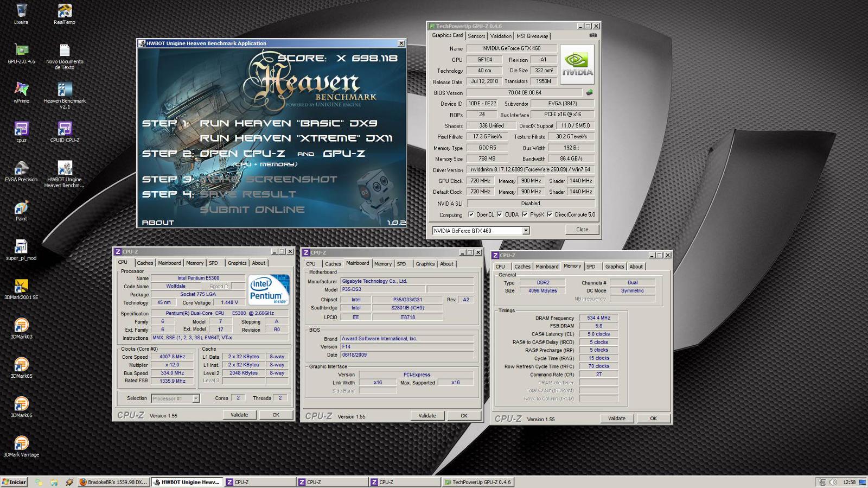This screenshot has height=488, width=868.
Task: Click the taskbar volume speaker icon
Action: pos(833,482)
